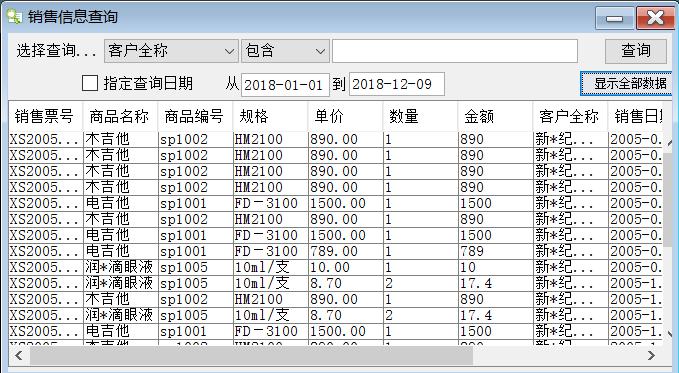Click the horizontal scrollbar thumb

(x=251, y=356)
